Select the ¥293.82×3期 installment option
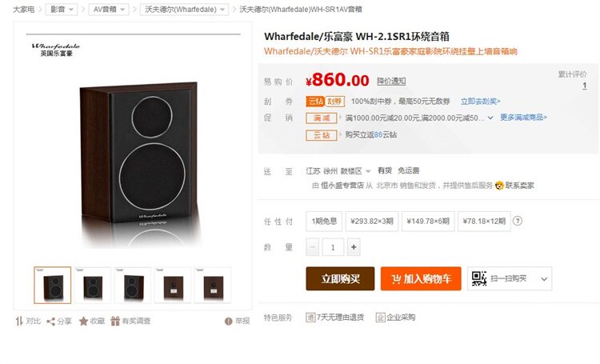 pyautogui.click(x=372, y=222)
